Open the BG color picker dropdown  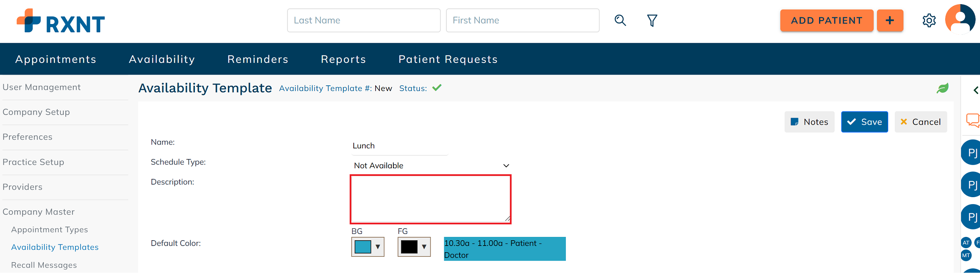(368, 247)
